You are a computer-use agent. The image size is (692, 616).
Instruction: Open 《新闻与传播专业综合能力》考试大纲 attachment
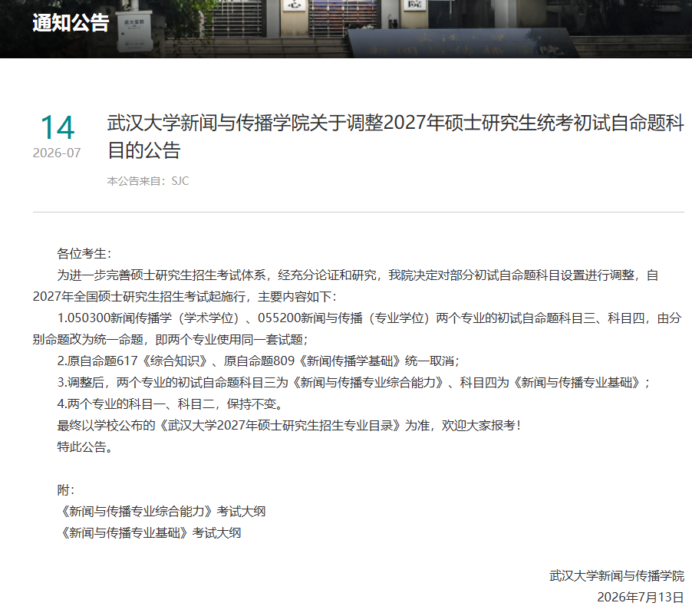[162, 512]
